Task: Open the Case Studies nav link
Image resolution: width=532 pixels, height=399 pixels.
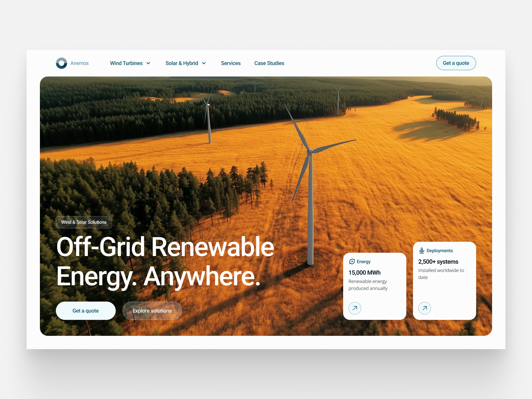Action: 269,63
